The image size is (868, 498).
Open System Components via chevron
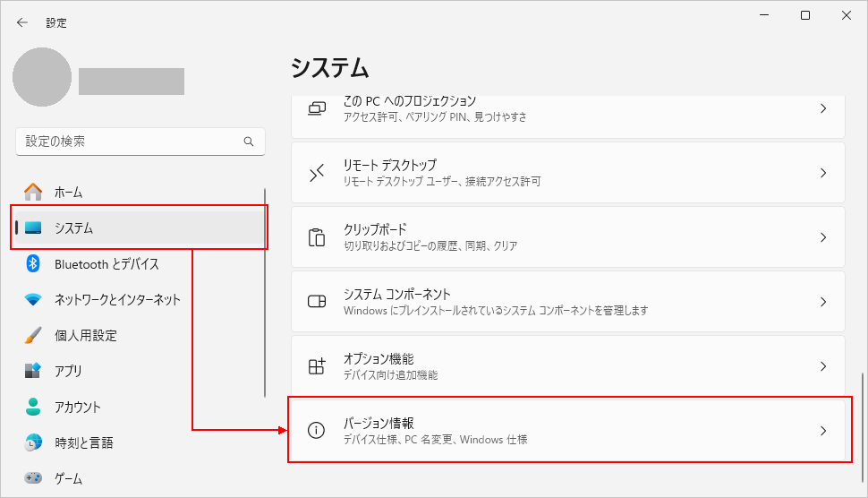coord(823,302)
